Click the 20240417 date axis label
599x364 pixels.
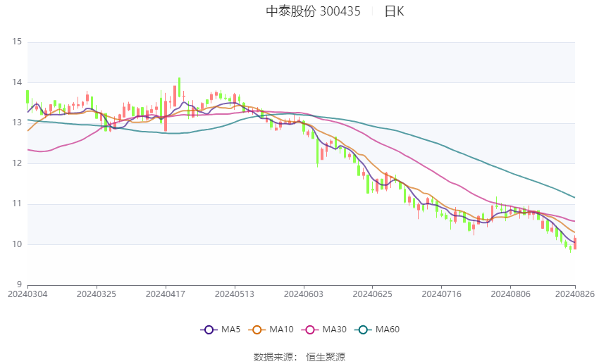[x=166, y=294]
